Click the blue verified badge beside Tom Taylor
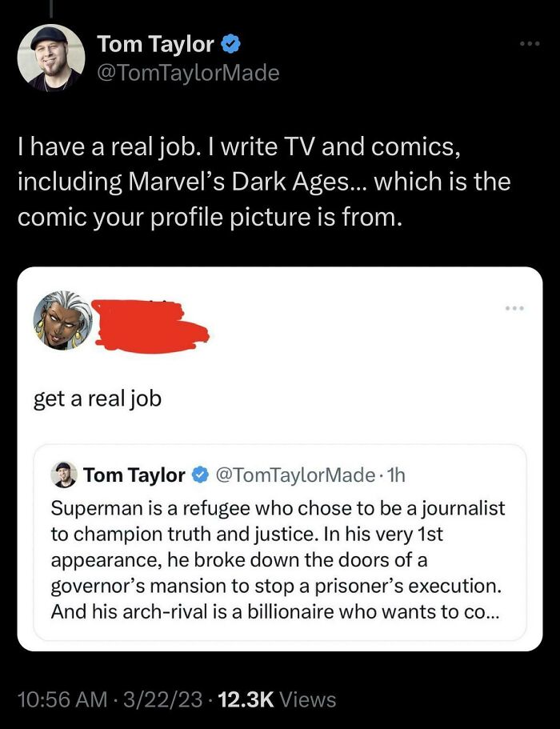This screenshot has height=729, width=560. click(230, 45)
